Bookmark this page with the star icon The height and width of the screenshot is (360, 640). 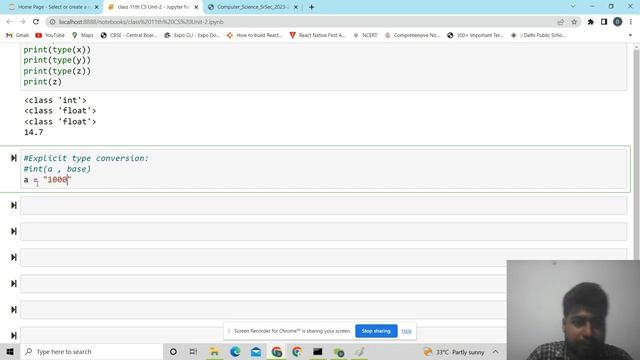pyautogui.click(x=574, y=22)
